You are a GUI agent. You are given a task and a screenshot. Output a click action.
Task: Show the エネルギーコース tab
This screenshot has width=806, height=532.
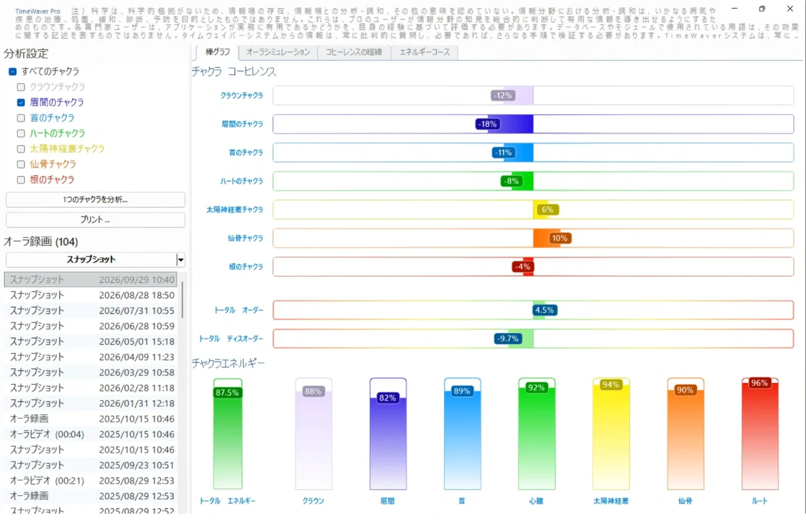(x=424, y=52)
